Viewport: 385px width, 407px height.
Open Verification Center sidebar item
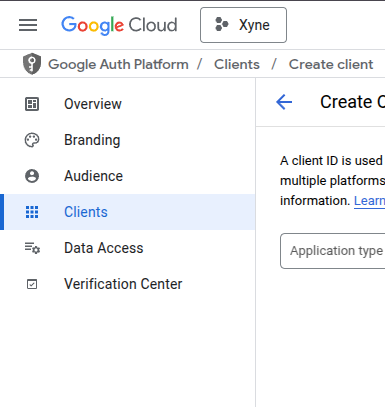(x=128, y=284)
